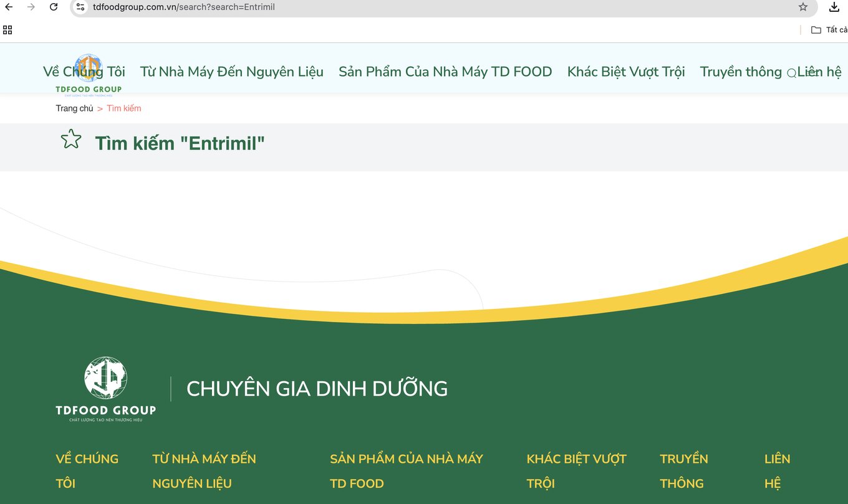
Task: Bookmark this page with star icon
Action: click(x=803, y=7)
